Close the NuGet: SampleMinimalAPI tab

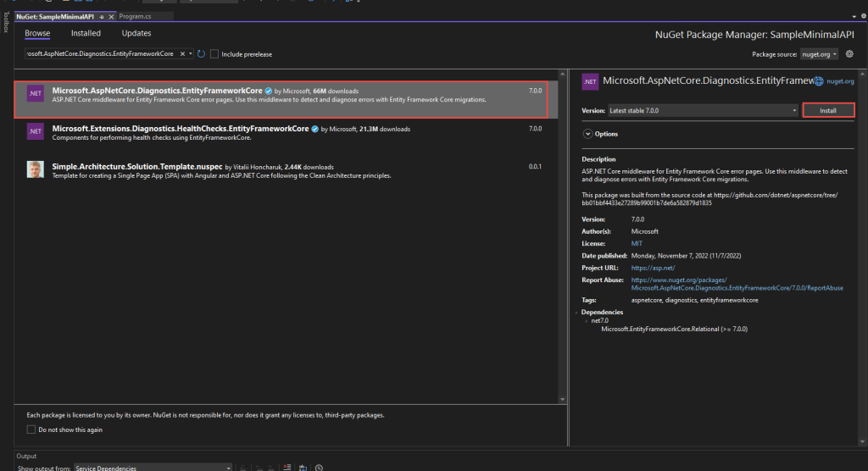(x=111, y=16)
